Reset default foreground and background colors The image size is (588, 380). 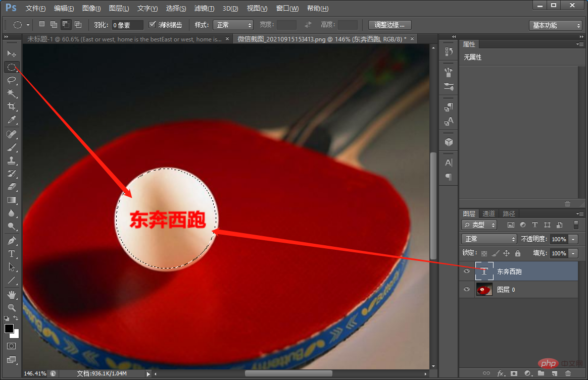[7, 318]
